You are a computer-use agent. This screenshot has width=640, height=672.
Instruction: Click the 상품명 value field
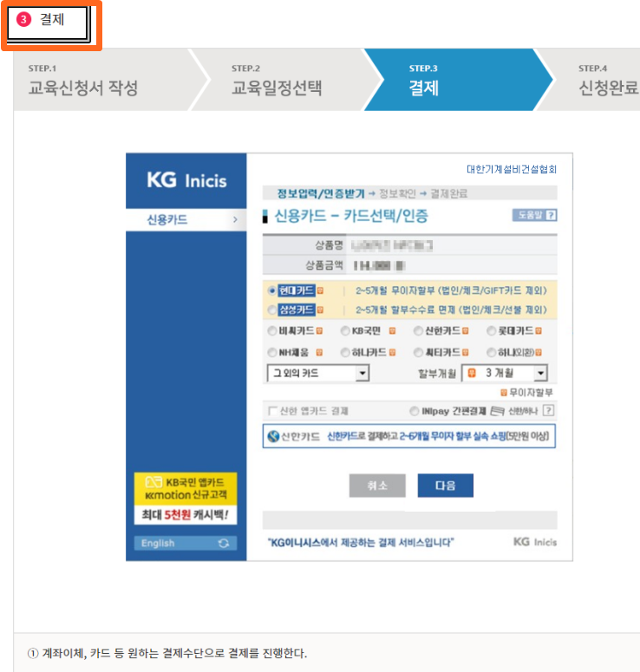pos(392,245)
